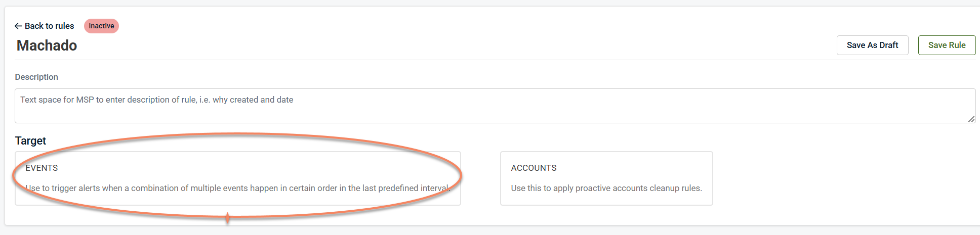Image resolution: width=980 pixels, height=235 pixels.
Task: Grab the description box resize handle
Action: click(971, 119)
